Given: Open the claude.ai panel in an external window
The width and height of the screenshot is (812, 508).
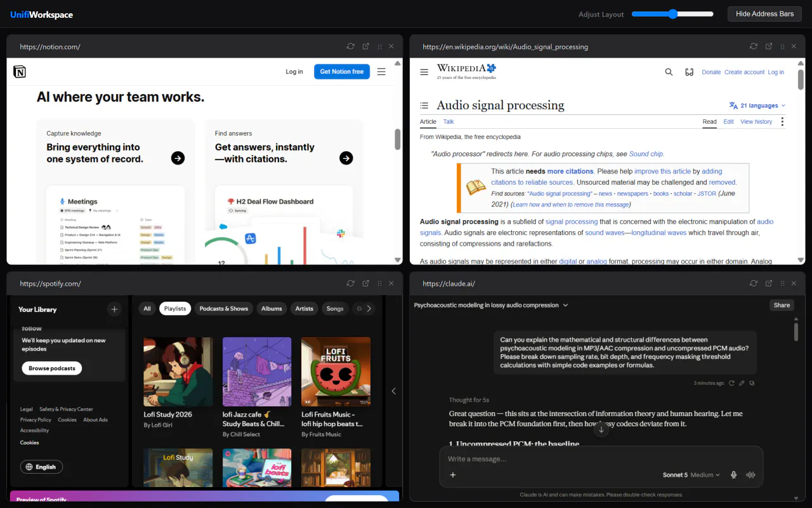Looking at the screenshot, I should [768, 283].
